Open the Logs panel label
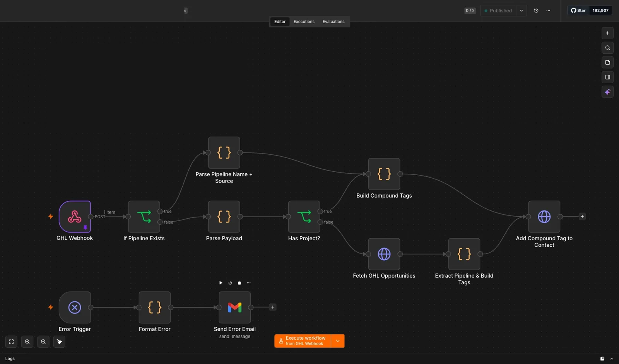The image size is (619, 364). tap(10, 359)
